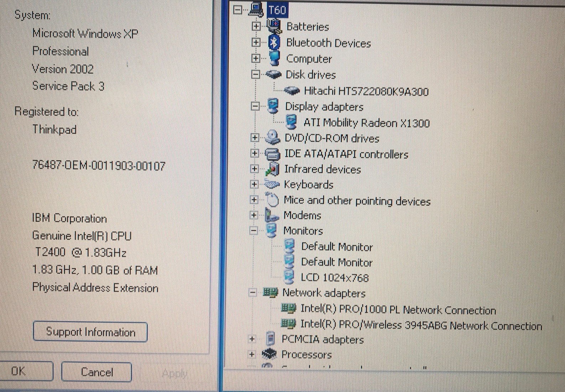The height and width of the screenshot is (392, 565).
Task: Collapse the Network adapters node
Action: (x=253, y=293)
